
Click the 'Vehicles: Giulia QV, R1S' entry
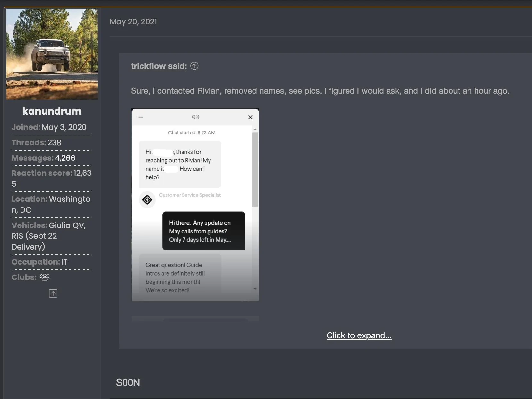pyautogui.click(x=49, y=236)
